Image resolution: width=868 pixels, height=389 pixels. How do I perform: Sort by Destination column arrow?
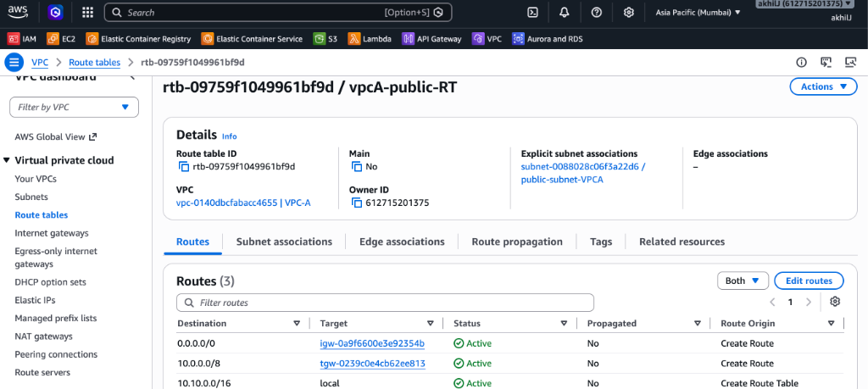297,323
